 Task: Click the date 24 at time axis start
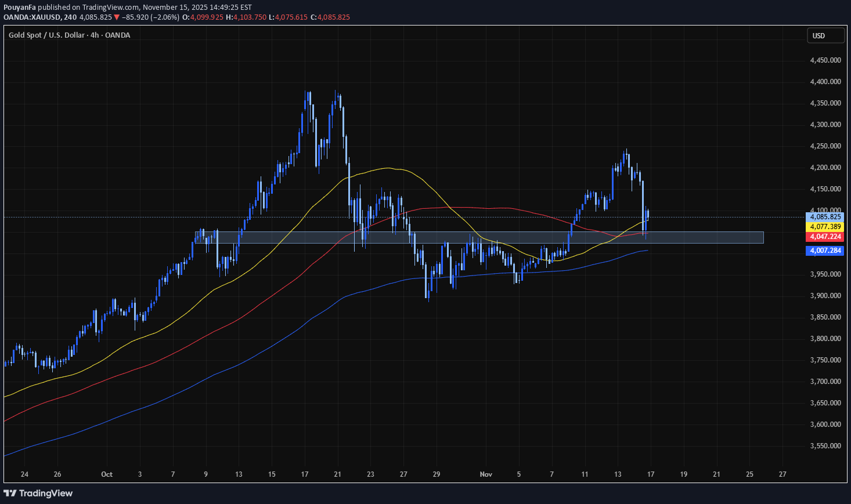click(x=24, y=474)
